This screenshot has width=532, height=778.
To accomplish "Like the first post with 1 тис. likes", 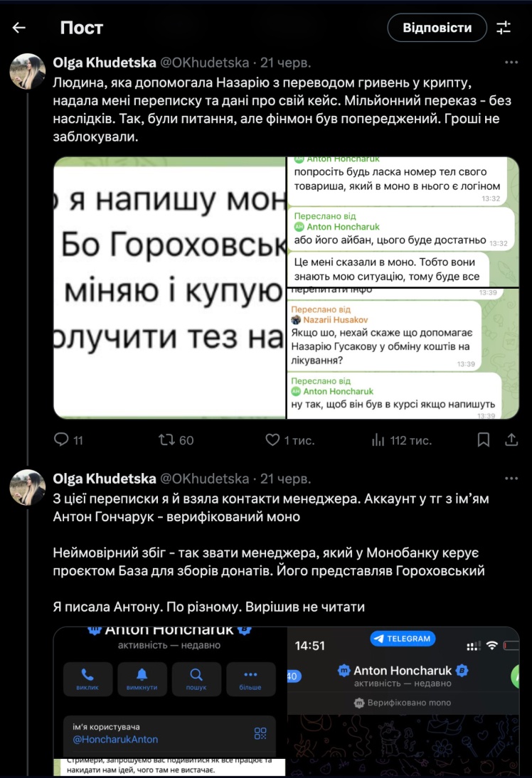I will pyautogui.click(x=272, y=440).
